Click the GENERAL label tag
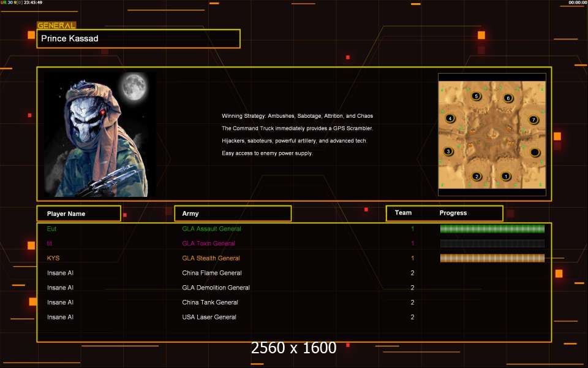This screenshot has height=368, width=588. [x=56, y=25]
